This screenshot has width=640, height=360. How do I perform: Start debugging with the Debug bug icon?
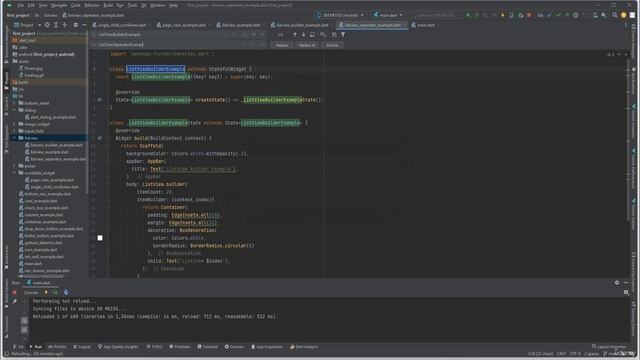pyautogui.click(x=477, y=15)
